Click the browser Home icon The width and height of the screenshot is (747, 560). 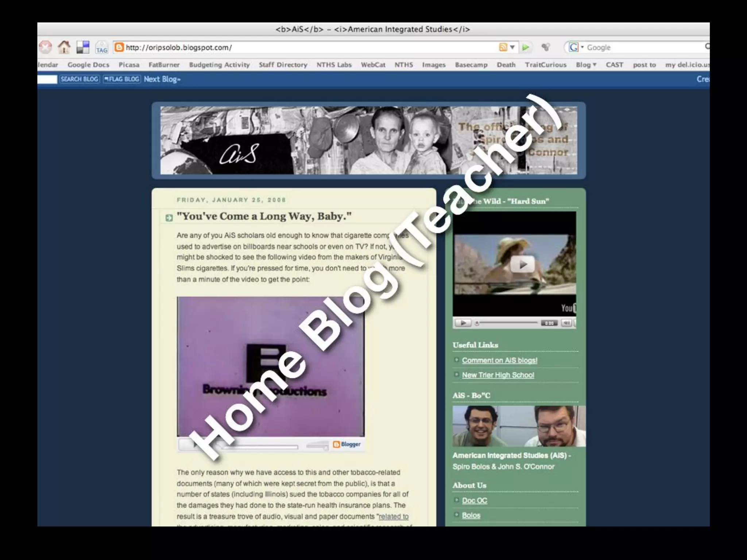coord(64,47)
